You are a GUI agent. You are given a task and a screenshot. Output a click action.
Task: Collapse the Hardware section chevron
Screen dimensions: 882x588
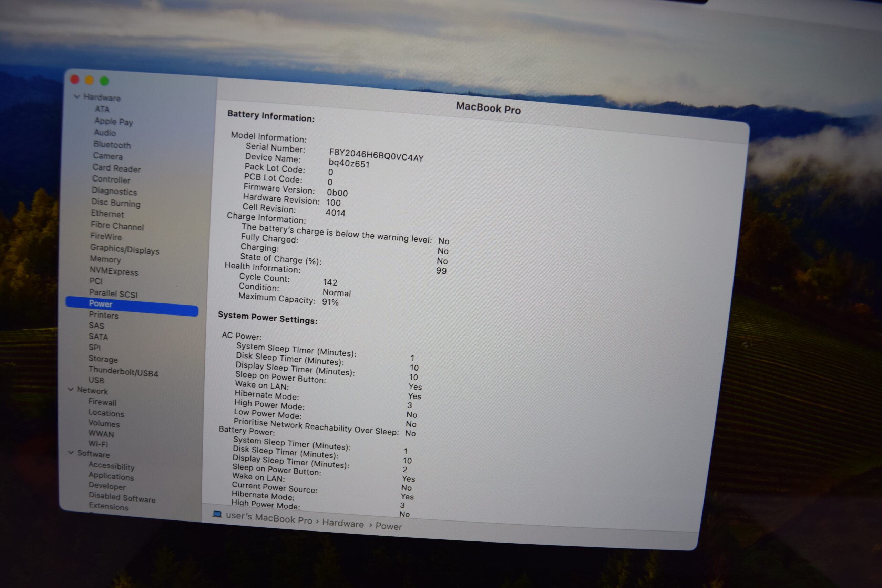77,97
